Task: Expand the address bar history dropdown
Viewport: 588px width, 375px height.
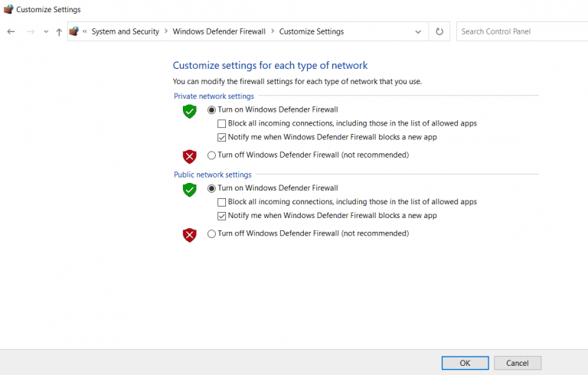Action: pos(418,31)
